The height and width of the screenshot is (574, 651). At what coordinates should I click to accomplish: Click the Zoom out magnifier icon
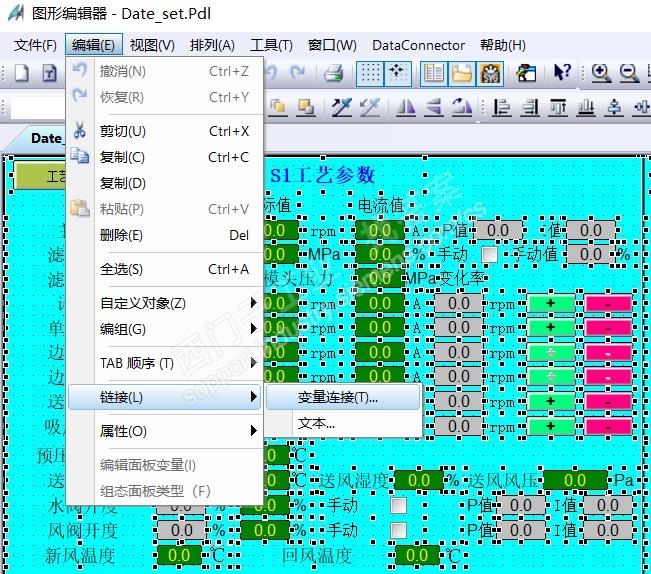(629, 73)
